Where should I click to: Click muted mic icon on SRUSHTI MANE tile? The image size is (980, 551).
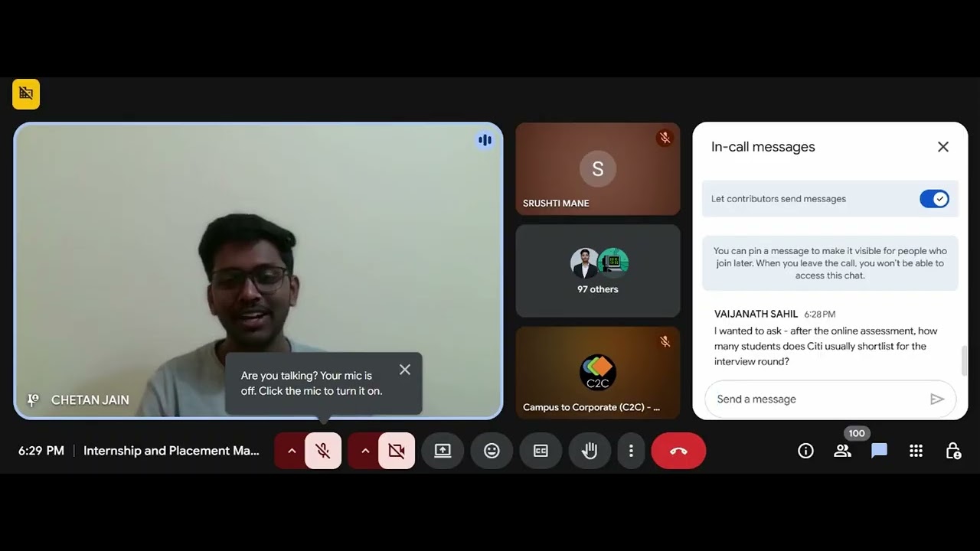click(665, 138)
